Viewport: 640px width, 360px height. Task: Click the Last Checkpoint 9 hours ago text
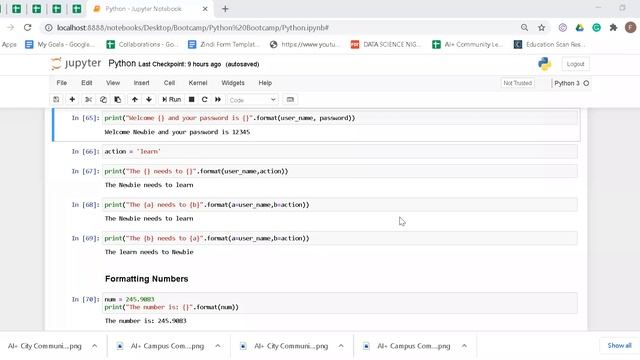coord(180,64)
